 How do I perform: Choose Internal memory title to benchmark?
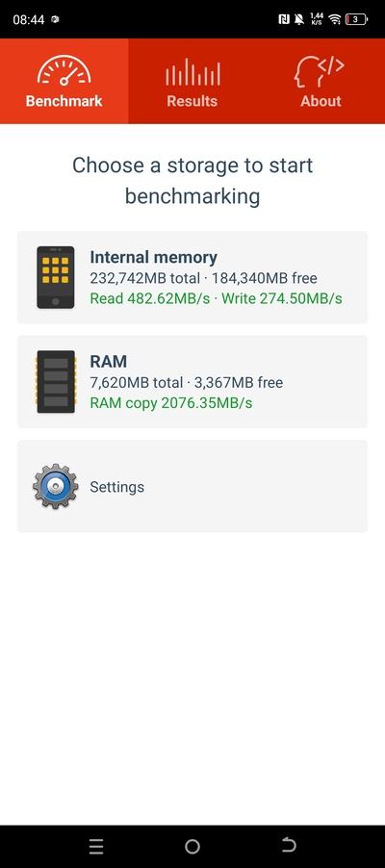[x=153, y=257]
